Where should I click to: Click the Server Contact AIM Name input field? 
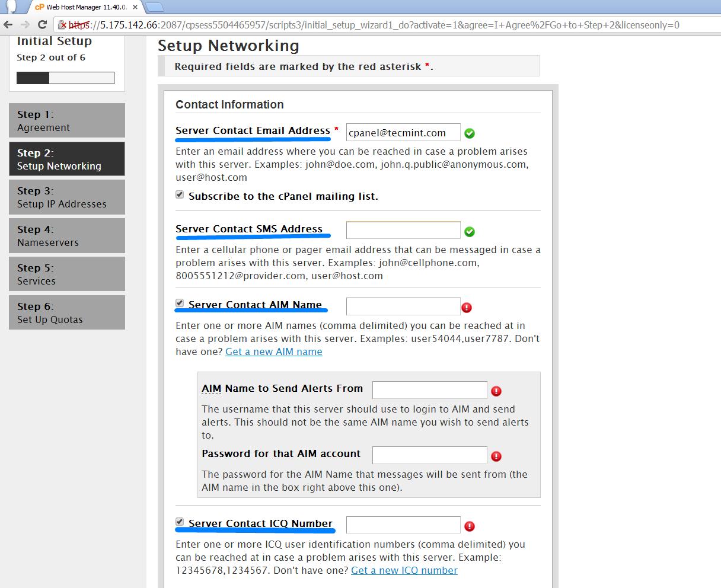tap(403, 306)
